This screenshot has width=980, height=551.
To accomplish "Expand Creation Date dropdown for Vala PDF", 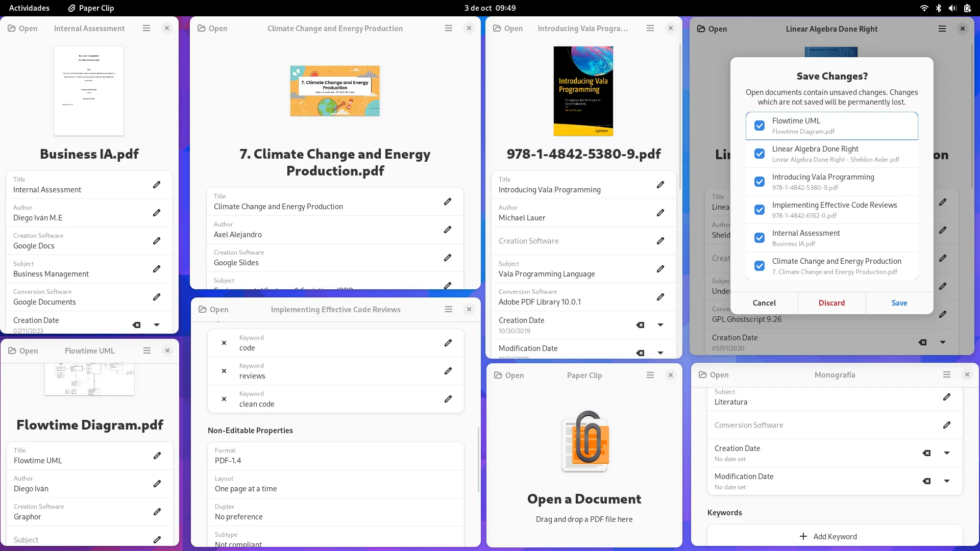I will pos(660,325).
